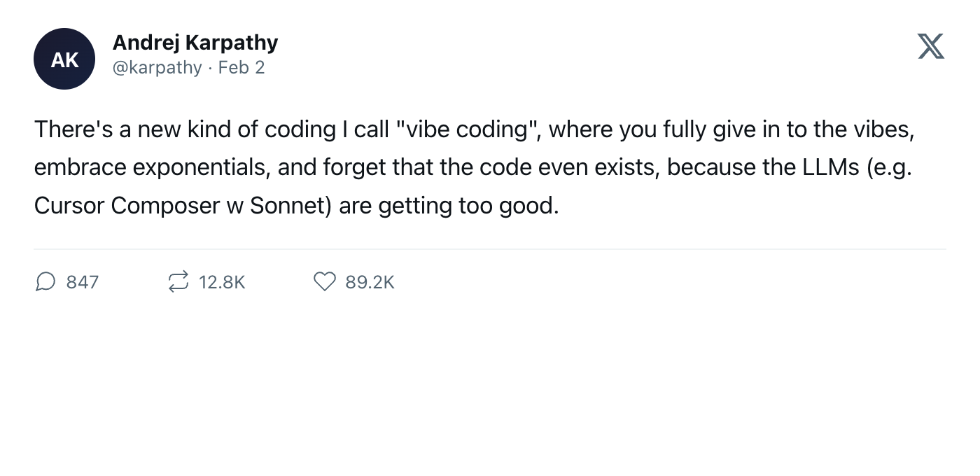This screenshot has width=980, height=476.
Task: Click the reply speech bubble icon
Action: [45, 281]
